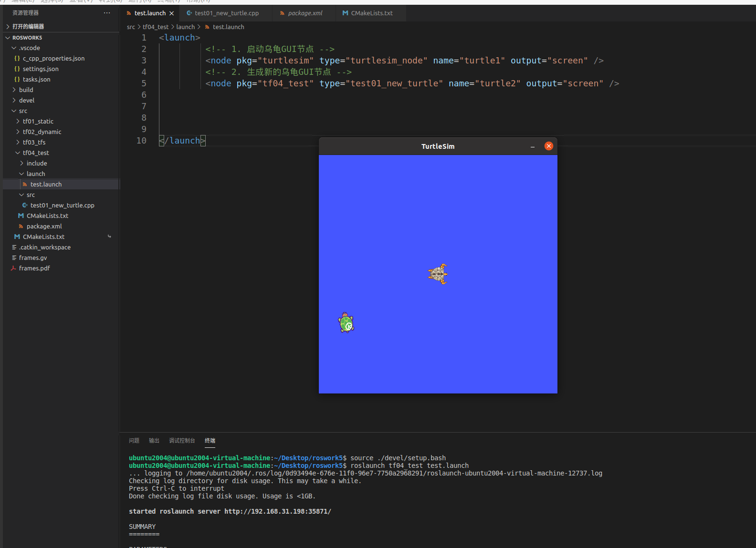The width and height of the screenshot is (756, 548).
Task: Click tf04_test CMakeLists.txt file icon
Action: (x=21, y=216)
